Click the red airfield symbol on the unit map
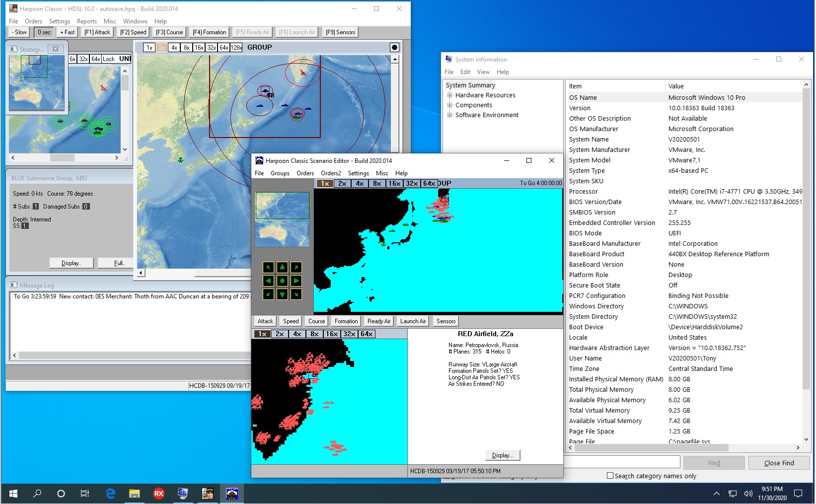816x504 pixels. 103,88
